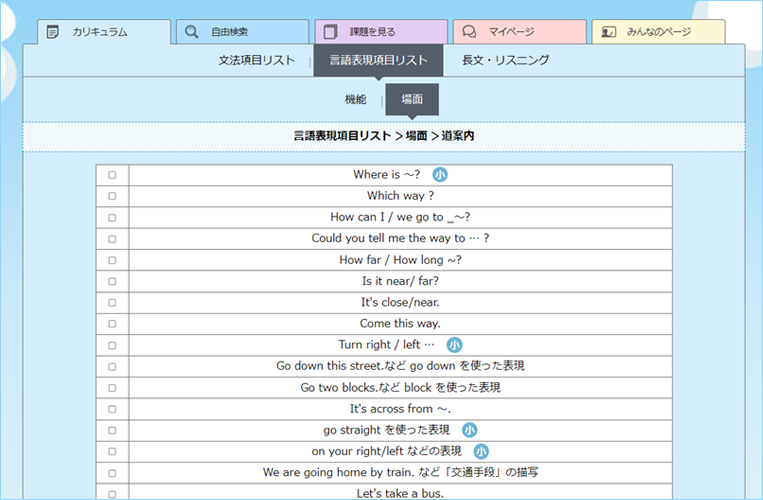Tick the on your right/left checkbox
763x500 pixels.
112,451
